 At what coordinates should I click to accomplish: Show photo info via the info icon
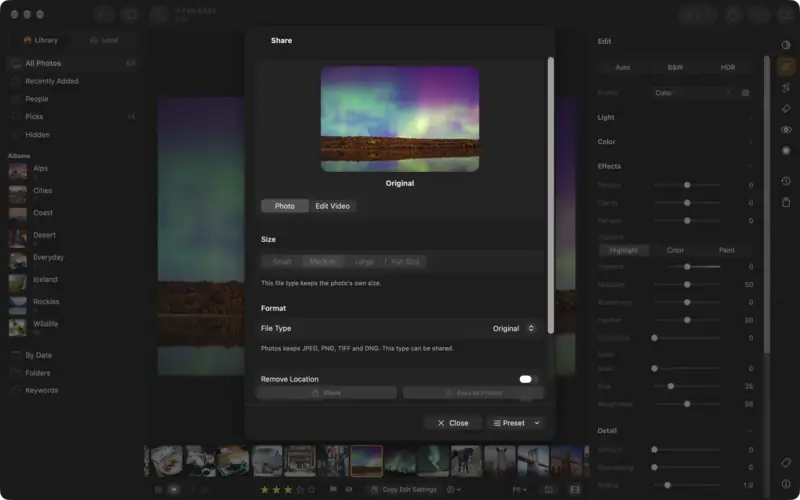[786, 484]
